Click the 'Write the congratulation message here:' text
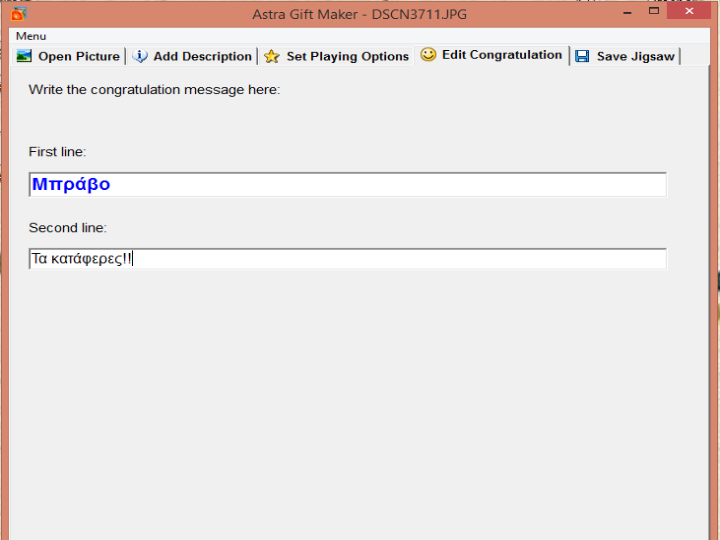 pyautogui.click(x=154, y=90)
